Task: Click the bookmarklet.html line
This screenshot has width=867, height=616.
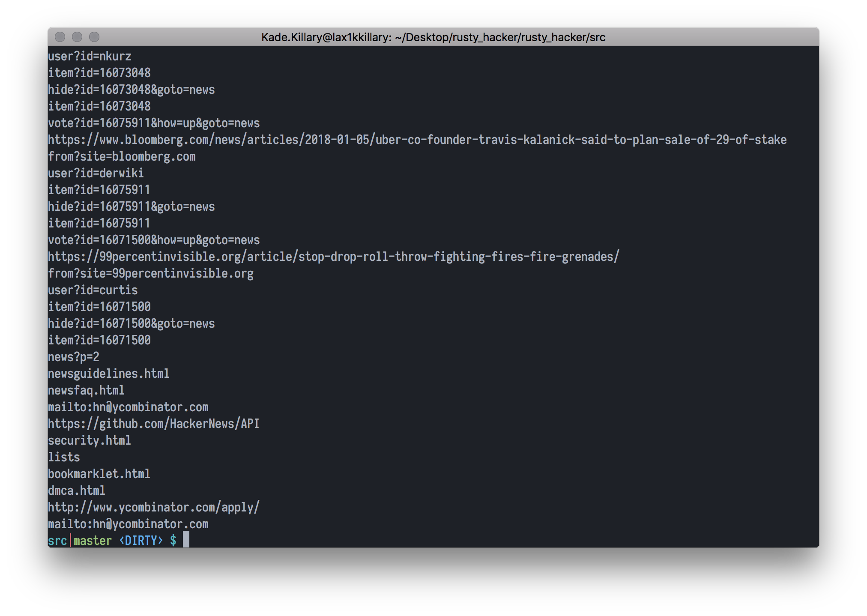Action: [99, 474]
